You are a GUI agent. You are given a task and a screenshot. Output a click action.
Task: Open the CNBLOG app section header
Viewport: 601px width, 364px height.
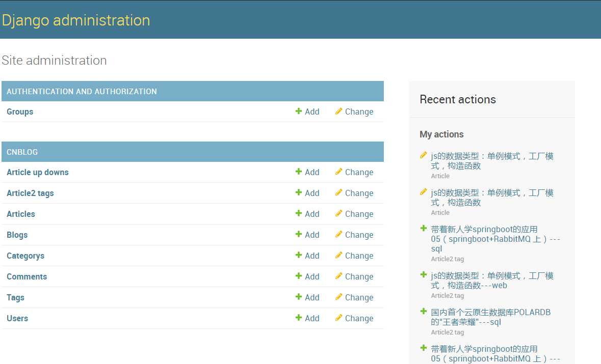[22, 152]
